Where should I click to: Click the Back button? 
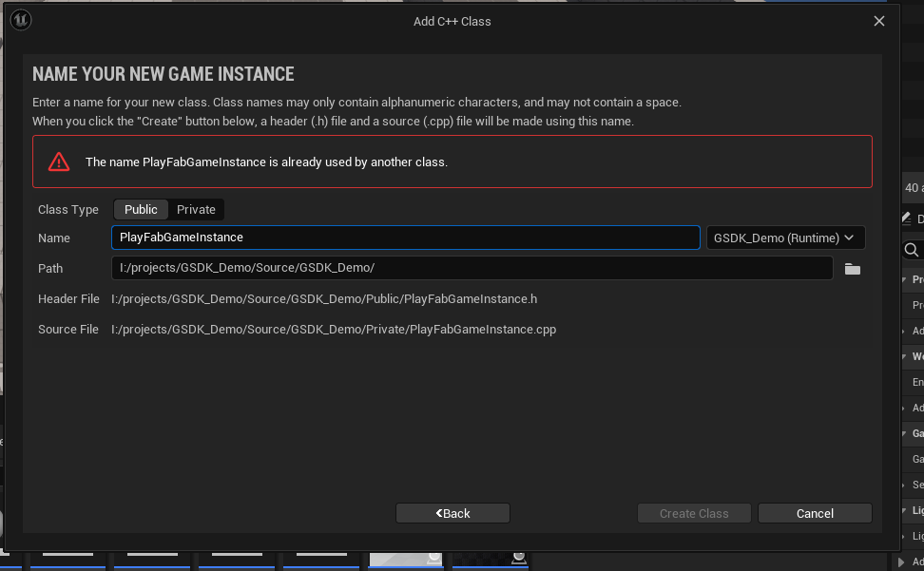click(x=452, y=513)
